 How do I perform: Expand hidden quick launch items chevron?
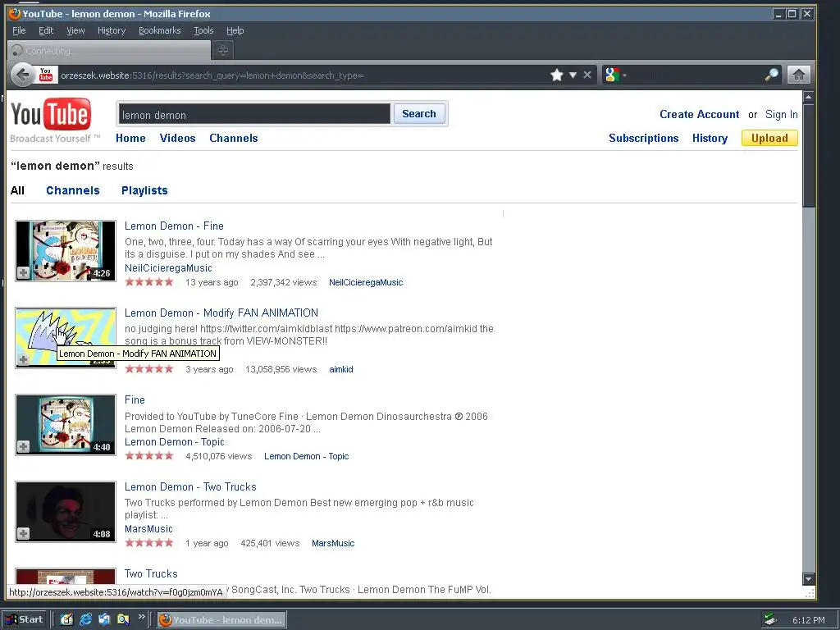[x=141, y=617]
